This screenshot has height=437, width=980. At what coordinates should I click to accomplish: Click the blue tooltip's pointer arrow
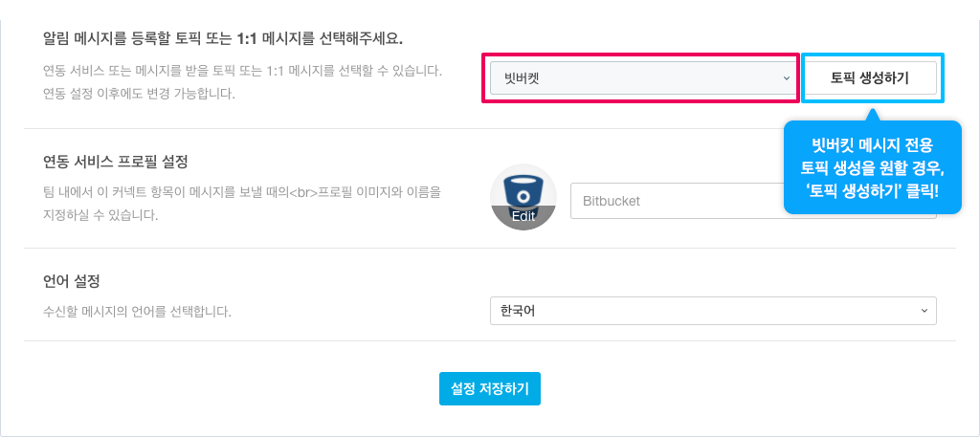(872, 115)
